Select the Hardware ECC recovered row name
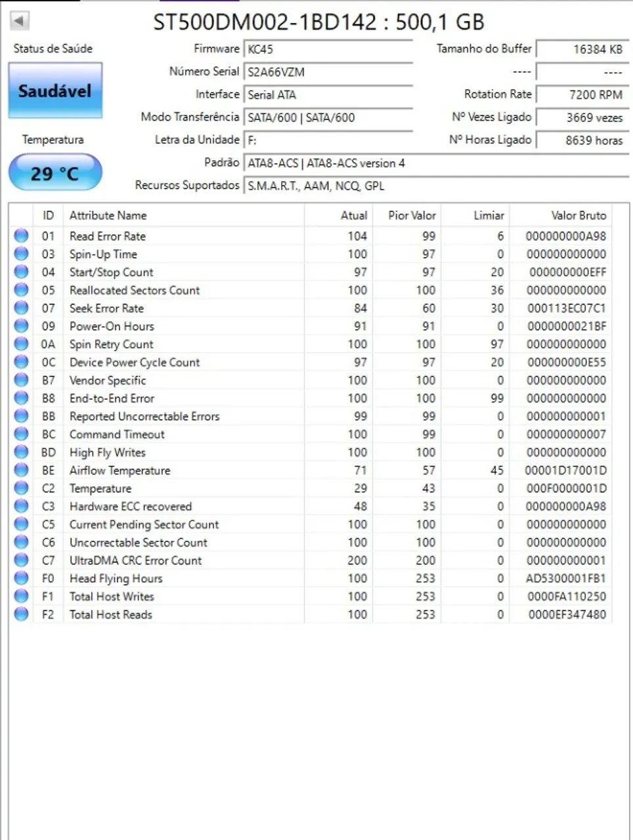Image resolution: width=633 pixels, height=840 pixels. coord(131,507)
